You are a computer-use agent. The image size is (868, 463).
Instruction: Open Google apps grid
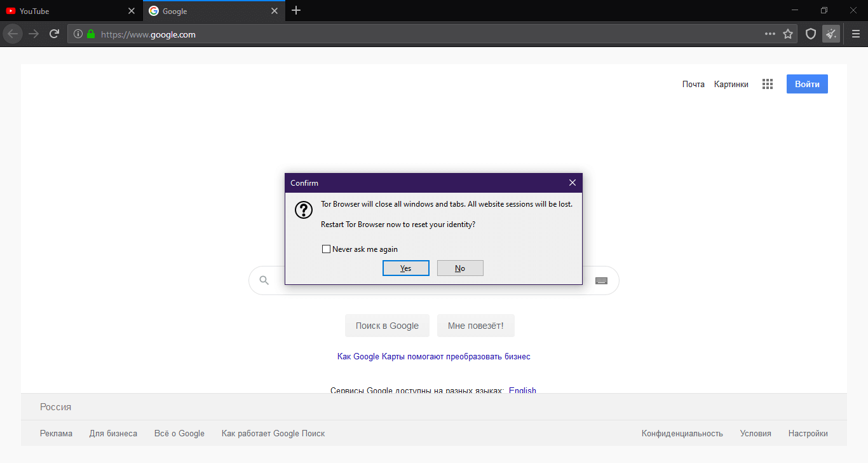pos(768,84)
